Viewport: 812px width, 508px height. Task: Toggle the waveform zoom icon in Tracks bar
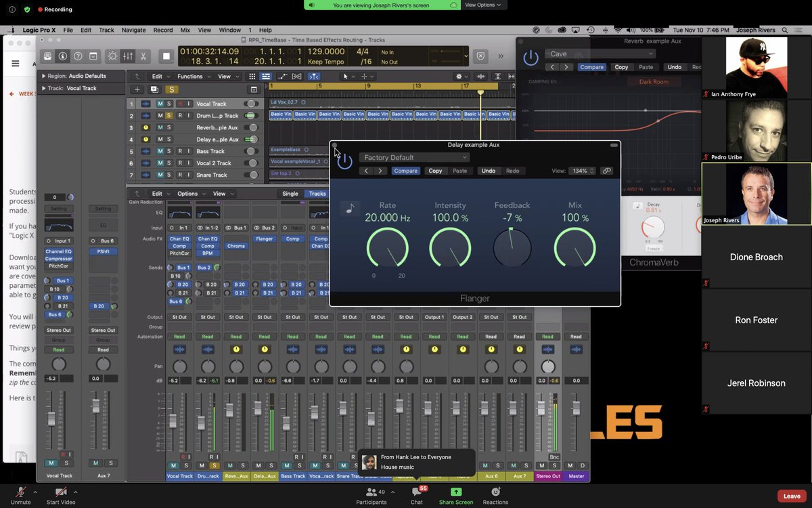pyautogui.click(x=480, y=77)
